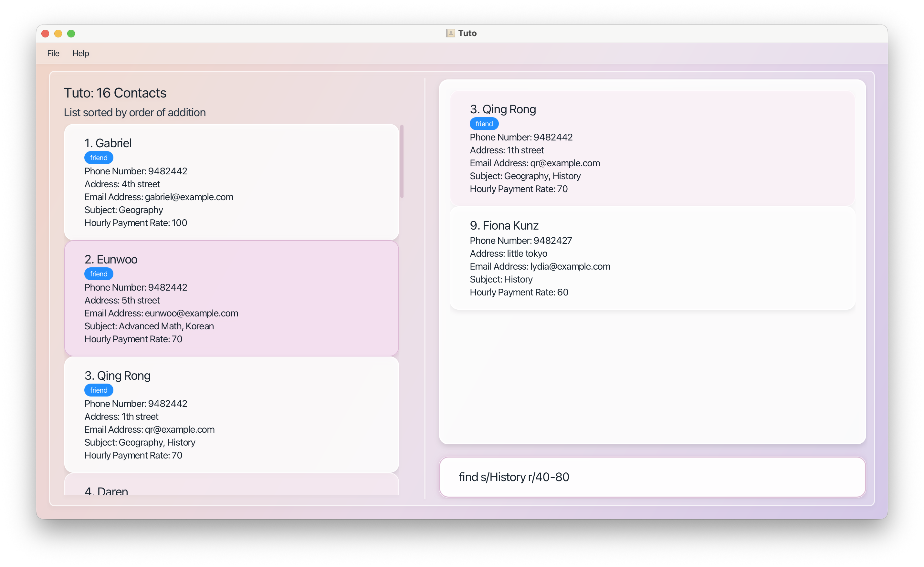Select Qing Rong in the contact list

point(231,415)
